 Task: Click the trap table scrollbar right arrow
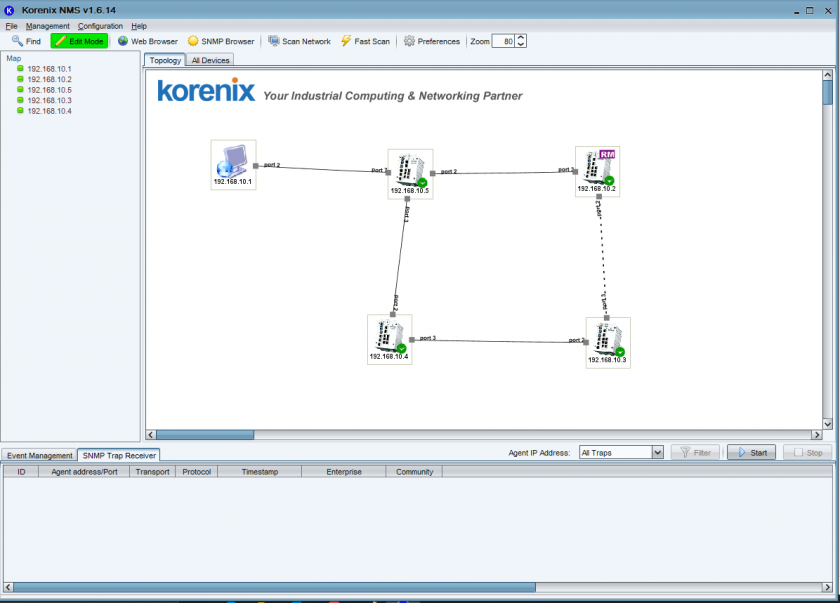(828, 587)
